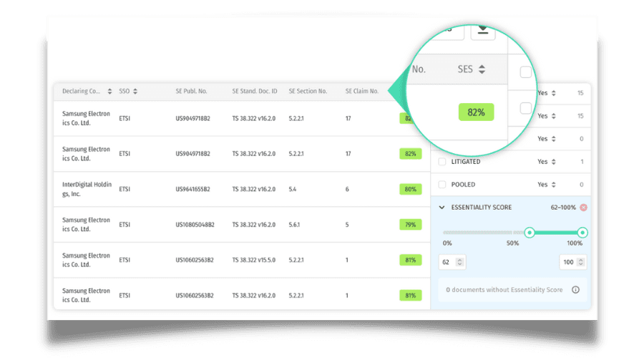Remove the 62–100% Essentiality Score filter
This screenshot has height=358, width=644.
[583, 208]
